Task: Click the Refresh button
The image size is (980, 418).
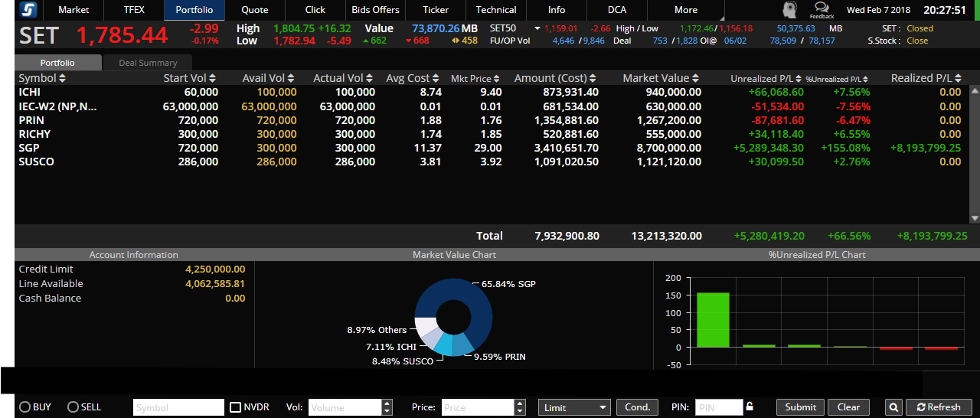Action: coord(939,407)
